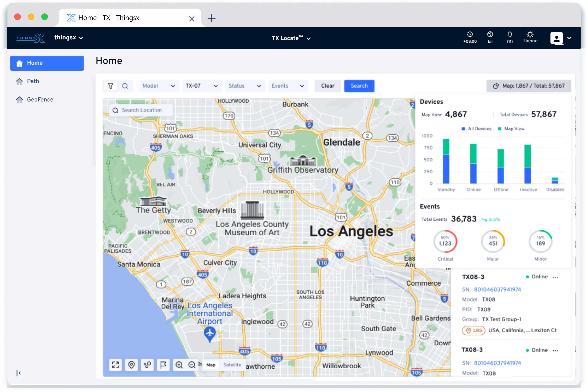Switch the Theme sun icon

pos(530,34)
